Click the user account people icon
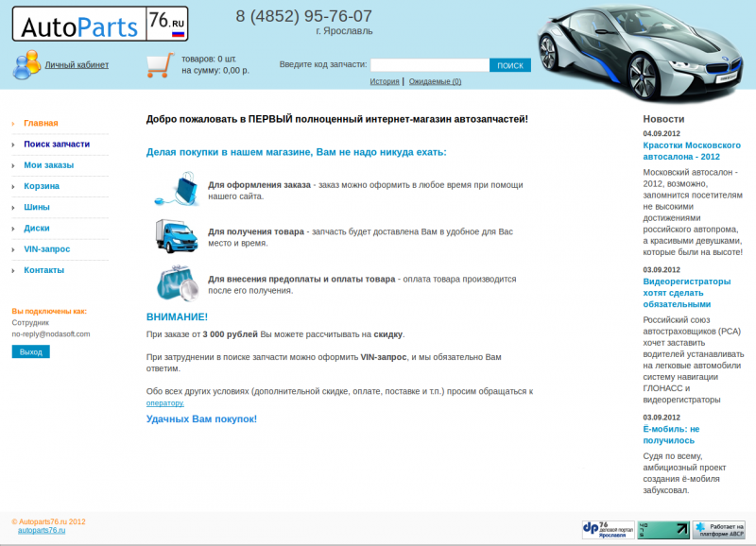 [x=26, y=64]
